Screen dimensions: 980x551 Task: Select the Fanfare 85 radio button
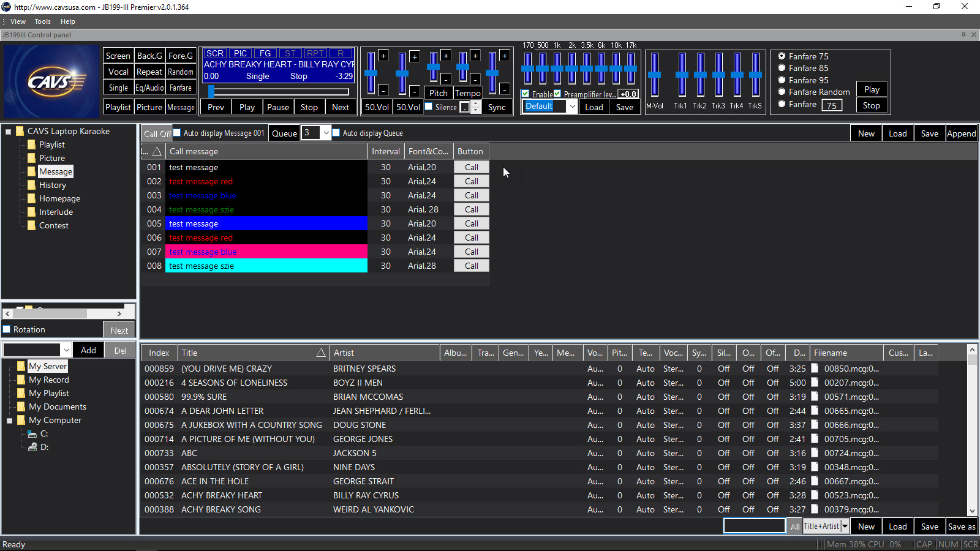coord(782,68)
